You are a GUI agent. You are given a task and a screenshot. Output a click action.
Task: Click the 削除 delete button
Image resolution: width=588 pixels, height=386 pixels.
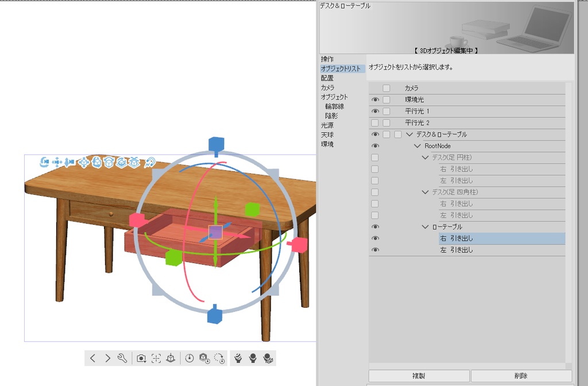[x=521, y=376]
